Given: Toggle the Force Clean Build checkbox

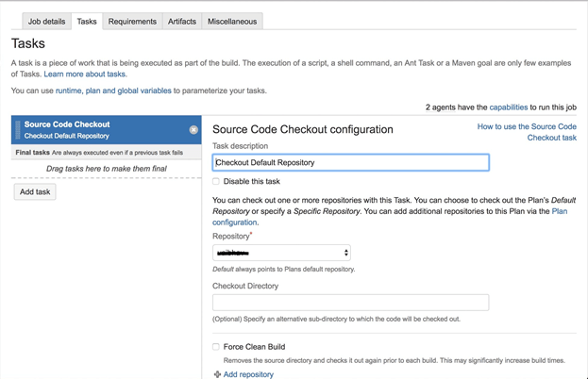Looking at the screenshot, I should pos(217,347).
